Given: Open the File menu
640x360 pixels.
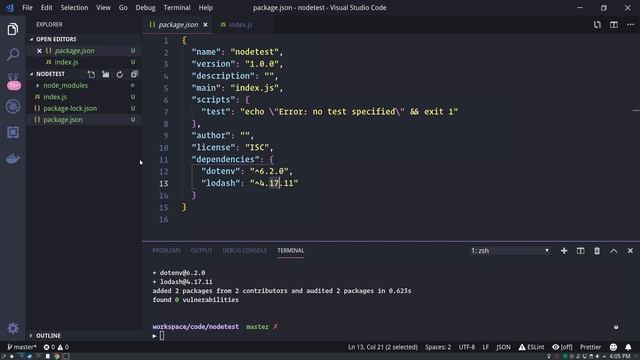Looking at the screenshot, I should click(x=27, y=7).
